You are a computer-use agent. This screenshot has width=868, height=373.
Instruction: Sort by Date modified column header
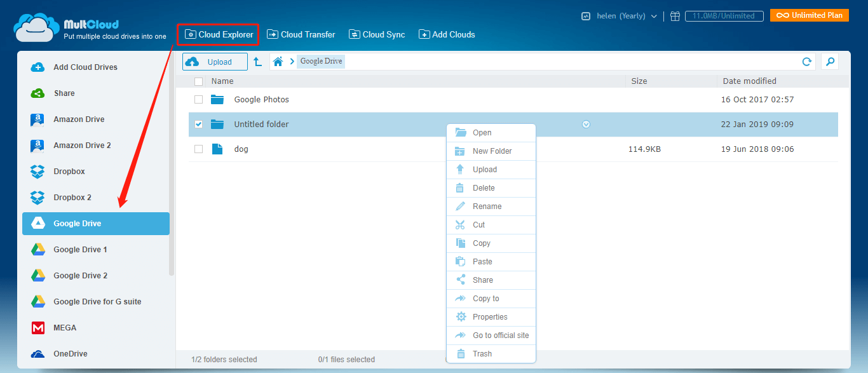(x=749, y=81)
